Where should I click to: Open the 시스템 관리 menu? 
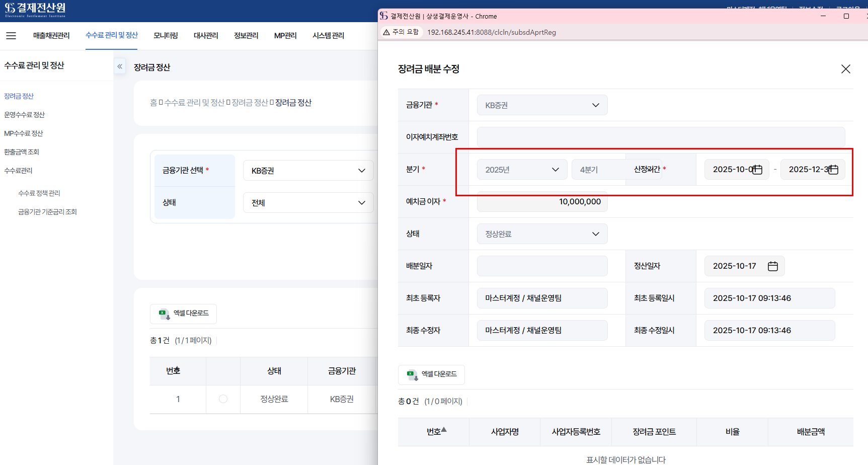tap(328, 36)
